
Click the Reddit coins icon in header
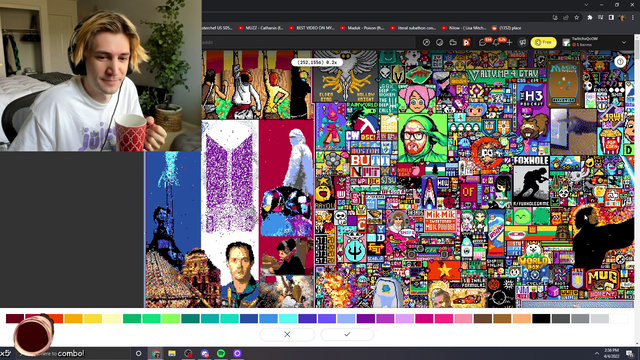coord(440,42)
